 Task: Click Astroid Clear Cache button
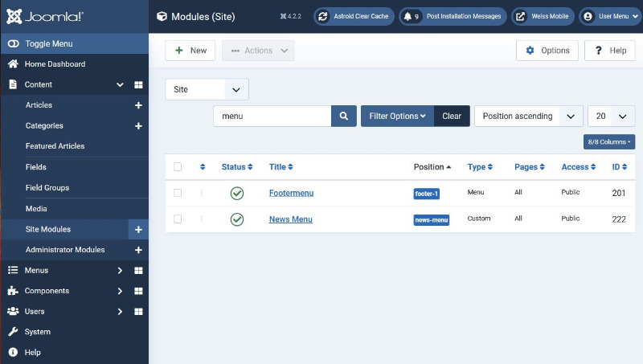[x=354, y=16]
